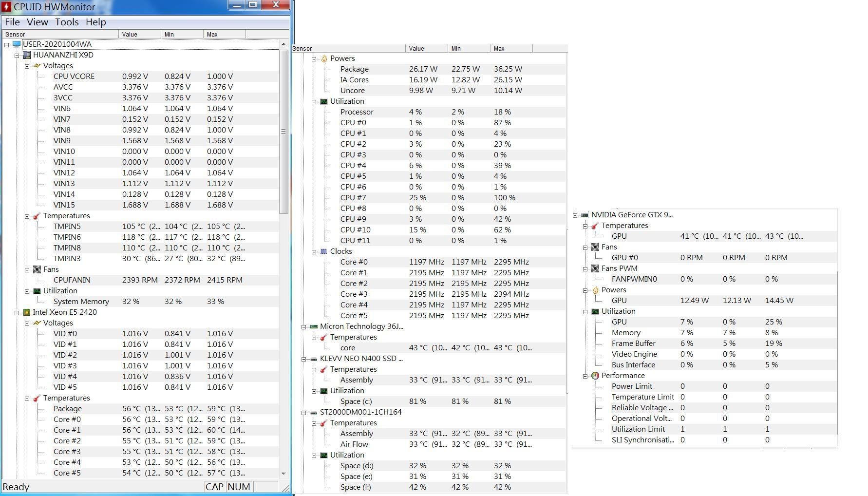Collapse the GPU Performance section

[585, 376]
